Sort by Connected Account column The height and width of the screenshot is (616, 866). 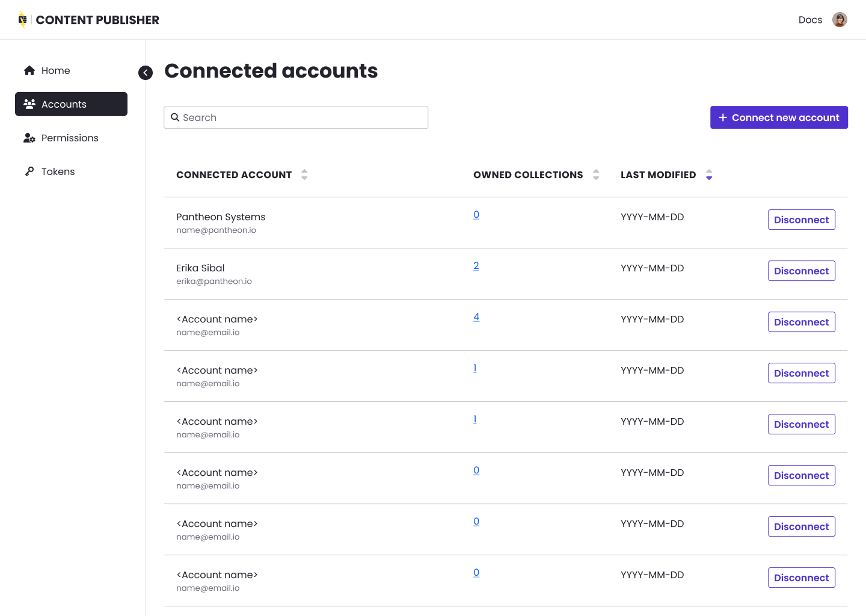pos(304,174)
